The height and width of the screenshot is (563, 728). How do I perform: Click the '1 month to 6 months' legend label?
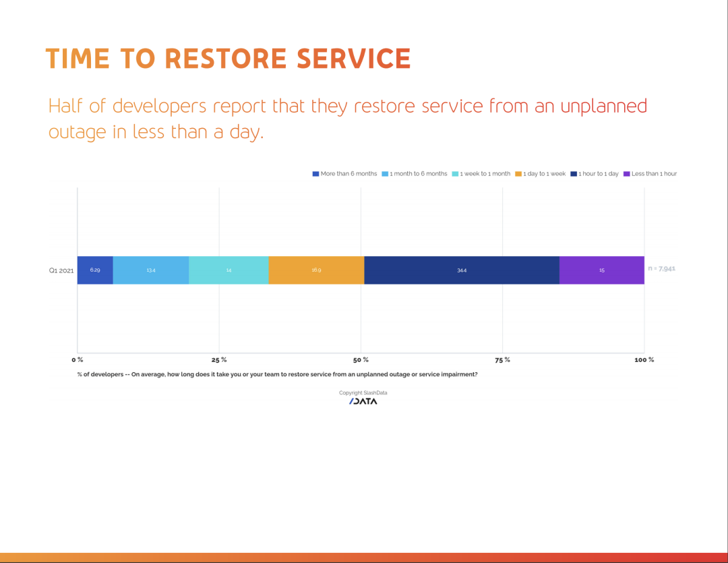(418, 174)
